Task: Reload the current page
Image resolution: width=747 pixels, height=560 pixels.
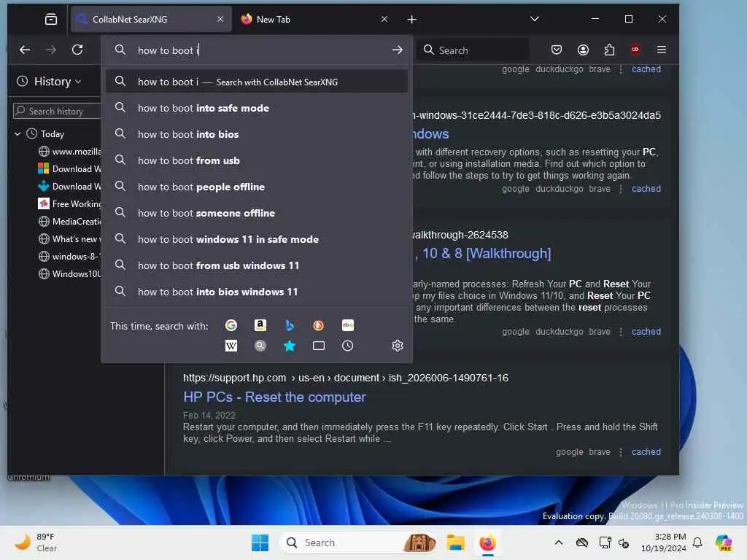Action: pyautogui.click(x=77, y=50)
